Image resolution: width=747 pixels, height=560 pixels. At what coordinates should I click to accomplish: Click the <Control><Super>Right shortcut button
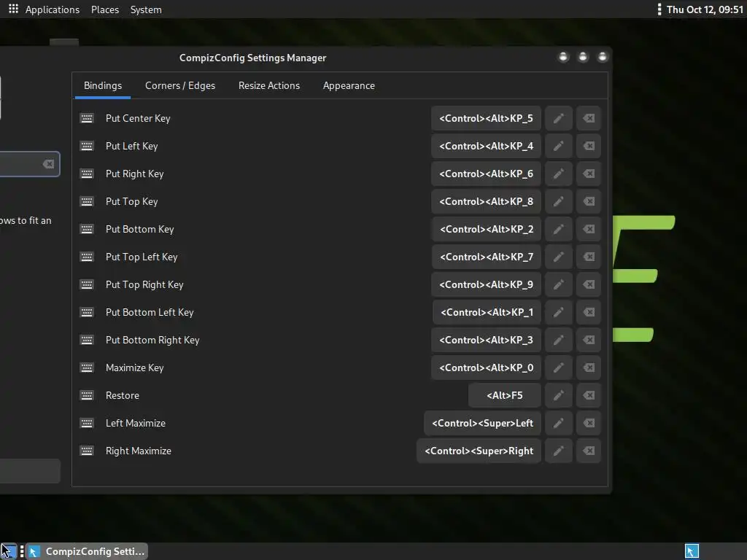[x=479, y=451]
